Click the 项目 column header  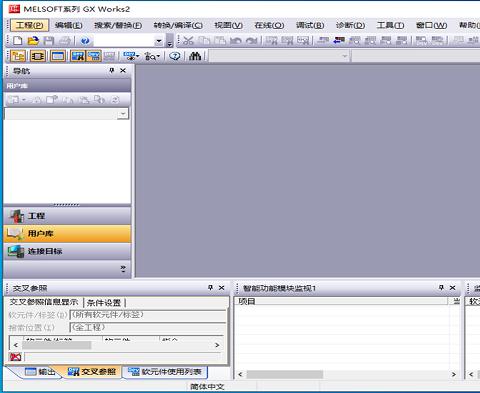pos(342,301)
